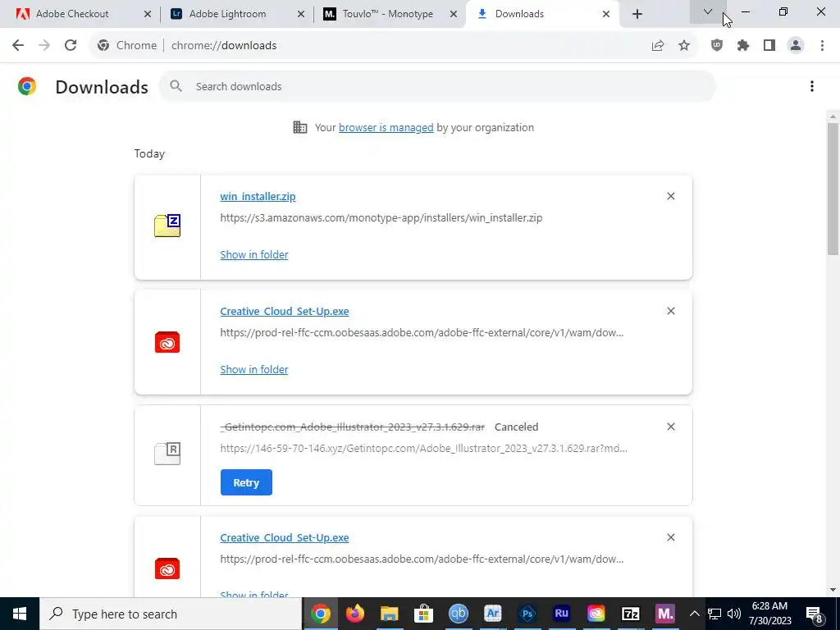
Task: Open 7-Zip from the taskbar
Action: (631, 614)
